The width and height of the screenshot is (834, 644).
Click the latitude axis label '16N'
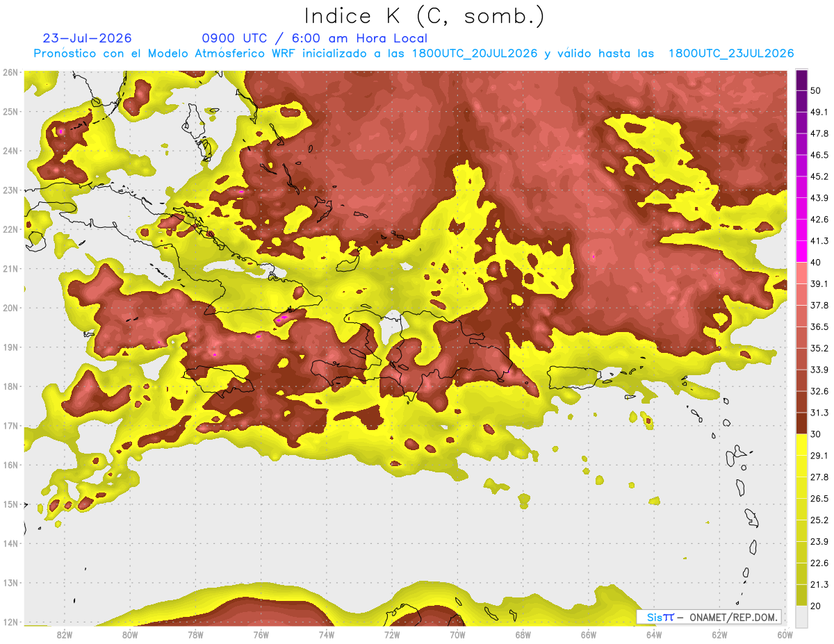point(10,465)
